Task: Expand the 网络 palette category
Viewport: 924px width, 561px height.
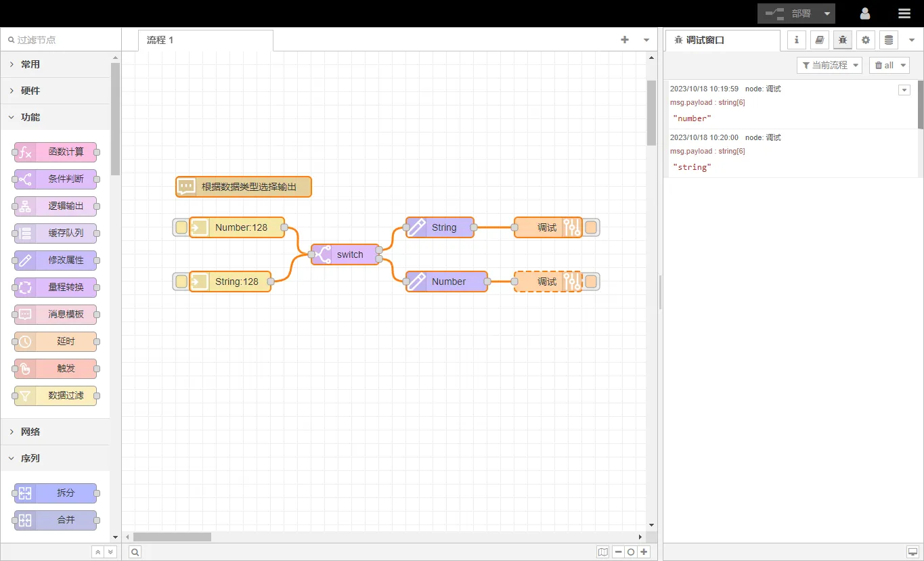Action: click(30, 432)
